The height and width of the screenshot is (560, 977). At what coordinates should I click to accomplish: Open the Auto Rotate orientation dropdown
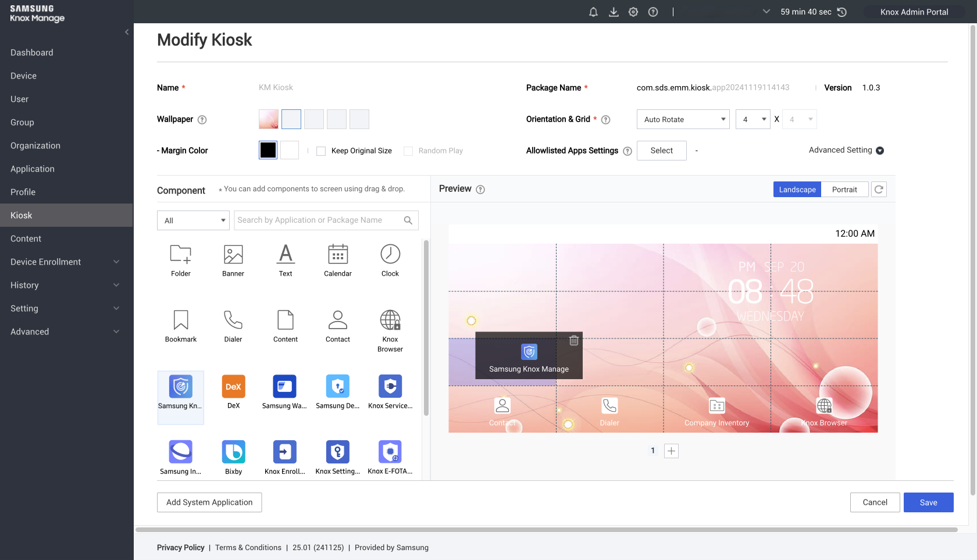[683, 120]
